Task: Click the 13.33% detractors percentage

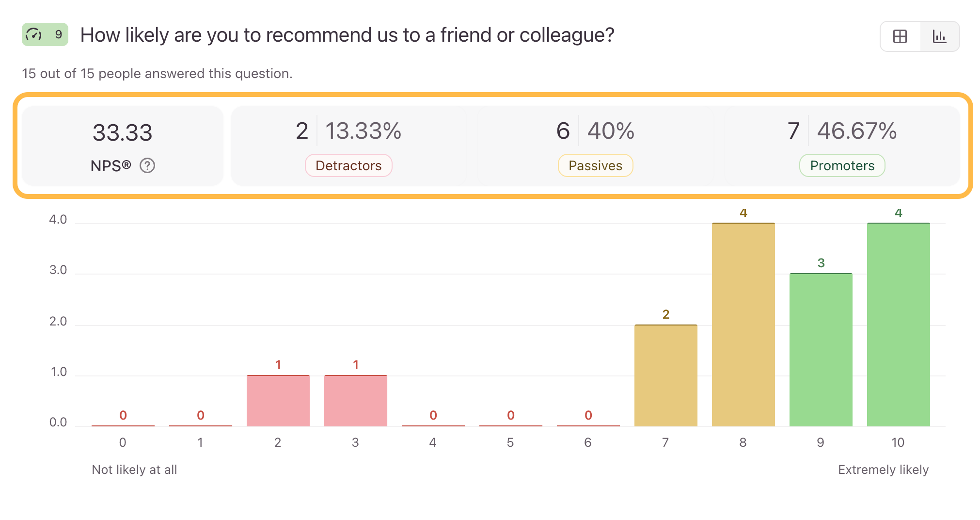Action: 364,131
